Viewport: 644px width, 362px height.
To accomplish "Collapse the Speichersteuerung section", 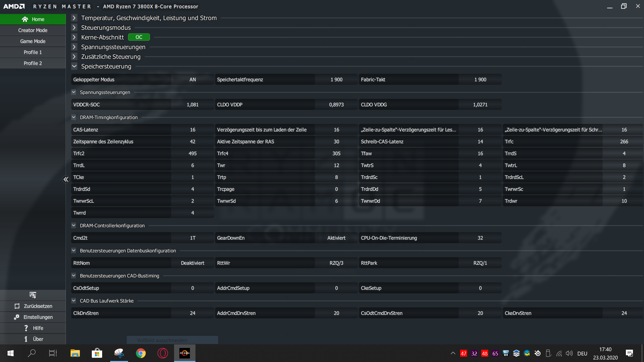I will [74, 66].
